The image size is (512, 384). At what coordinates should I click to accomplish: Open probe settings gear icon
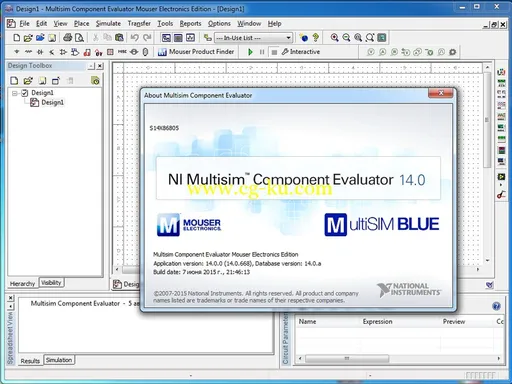point(453,52)
